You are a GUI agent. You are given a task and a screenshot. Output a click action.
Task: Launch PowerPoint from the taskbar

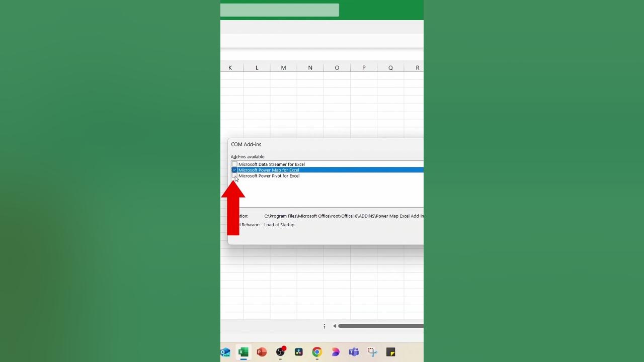[262, 352]
